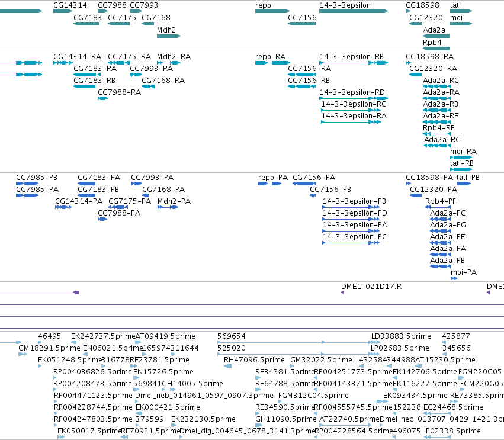Click protein Ada2a-PB
This screenshot has height=440, width=504.
(447, 261)
